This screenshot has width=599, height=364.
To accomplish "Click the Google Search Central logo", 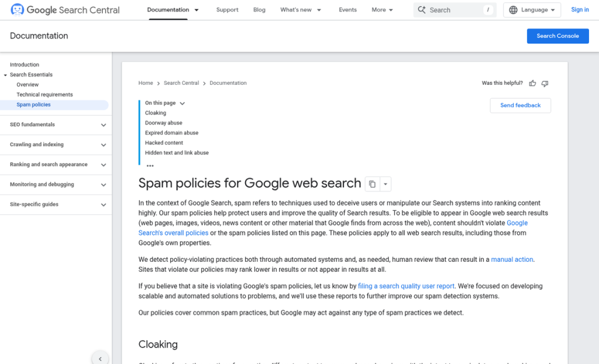I will click(x=65, y=10).
